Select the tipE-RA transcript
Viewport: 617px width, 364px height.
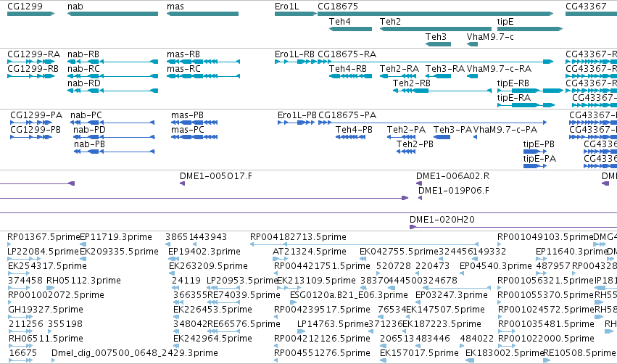pyautogui.click(x=526, y=105)
